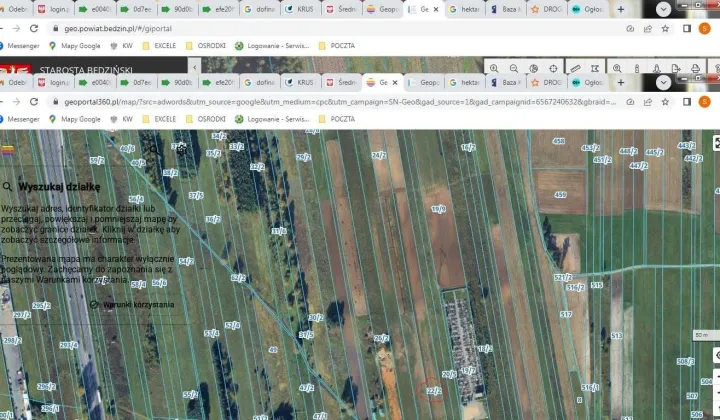The height and width of the screenshot is (420, 720).
Task: Open the Warunki korzystania link
Action: point(138,304)
